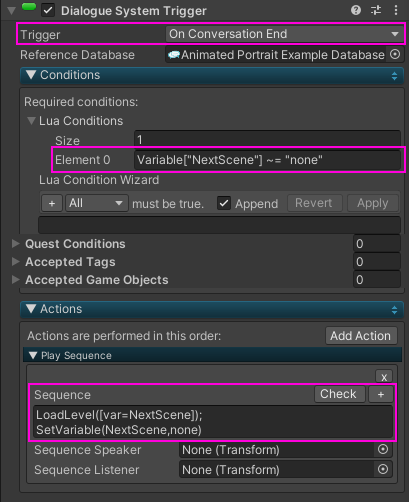This screenshot has width=409, height=502.
Task: Click the Add Action button
Action: (361, 336)
